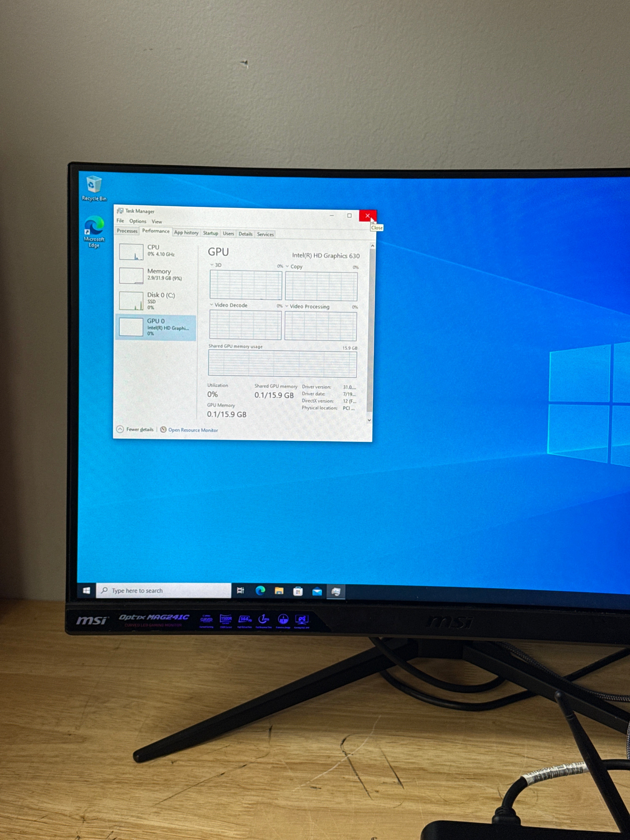Click the scrollbar down arrow in GPU pane
This screenshot has height=840, width=630.
[x=369, y=420]
